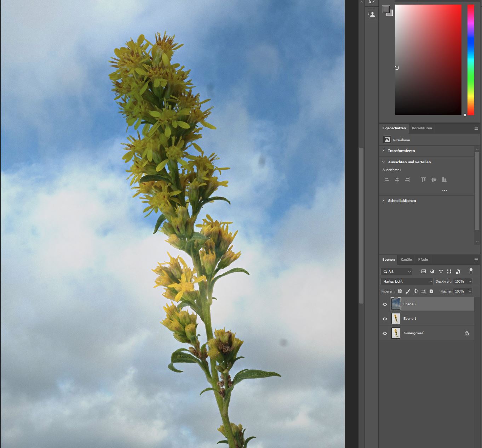Filter layers by pixel layers
This screenshot has width=482, height=448.
[x=424, y=272]
